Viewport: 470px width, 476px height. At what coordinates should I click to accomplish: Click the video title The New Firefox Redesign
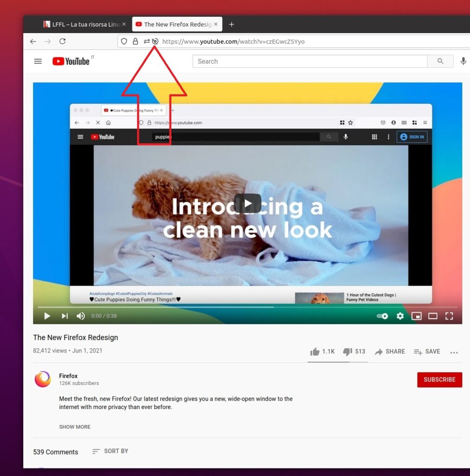(76, 337)
